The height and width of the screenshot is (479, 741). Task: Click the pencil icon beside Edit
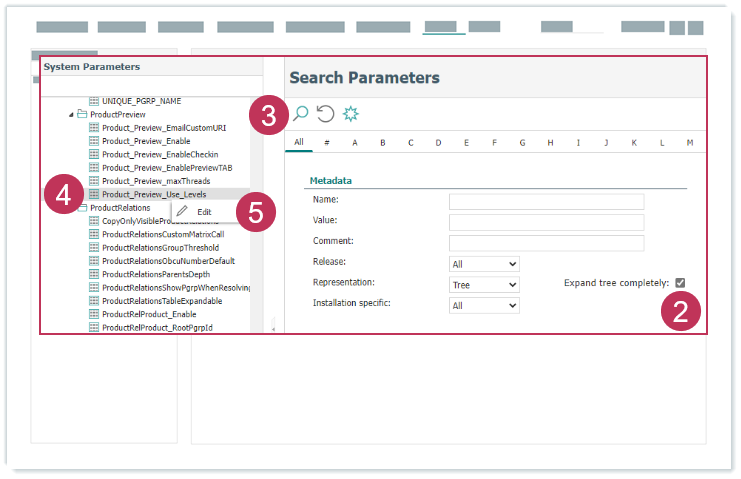pos(182,212)
